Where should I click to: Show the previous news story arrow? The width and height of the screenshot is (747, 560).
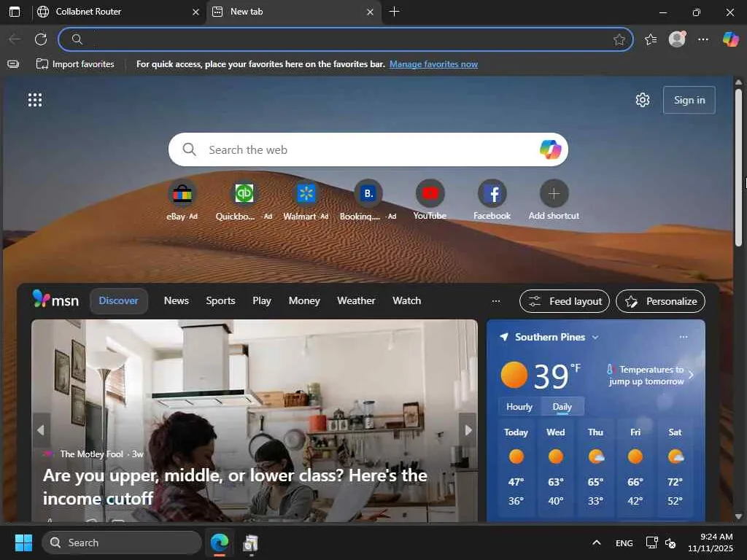click(x=41, y=430)
